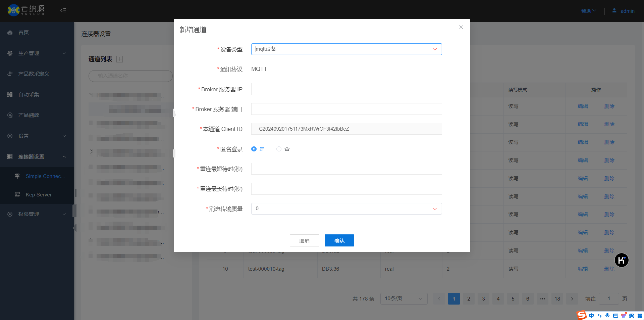Screen dimensions: 644x320
Task: Open the 帮助 help dropdown
Action: pos(589,11)
